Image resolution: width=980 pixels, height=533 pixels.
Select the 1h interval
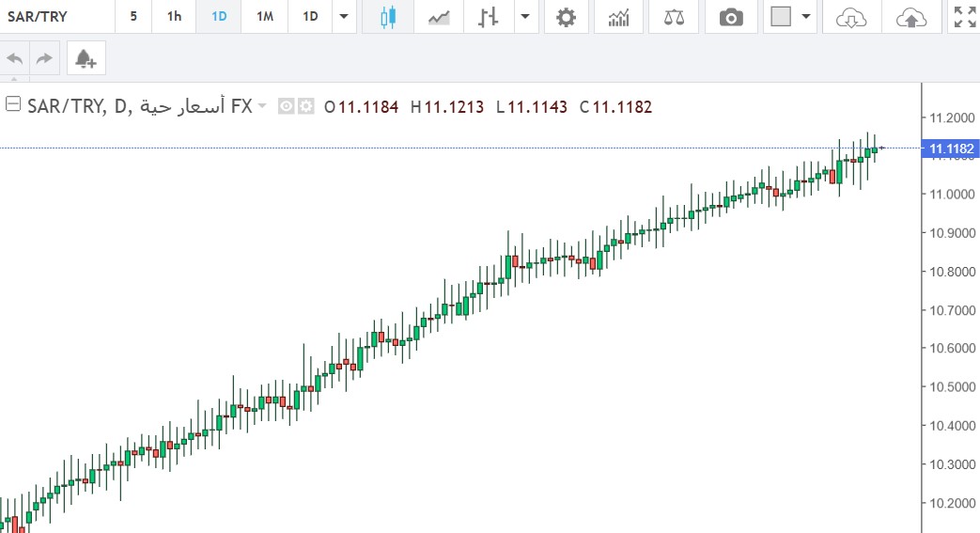[174, 17]
